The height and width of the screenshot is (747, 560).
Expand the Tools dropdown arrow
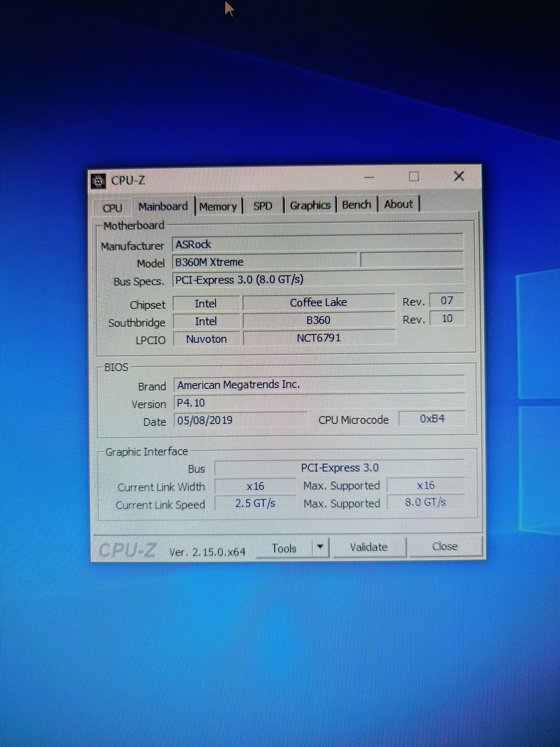coord(320,547)
